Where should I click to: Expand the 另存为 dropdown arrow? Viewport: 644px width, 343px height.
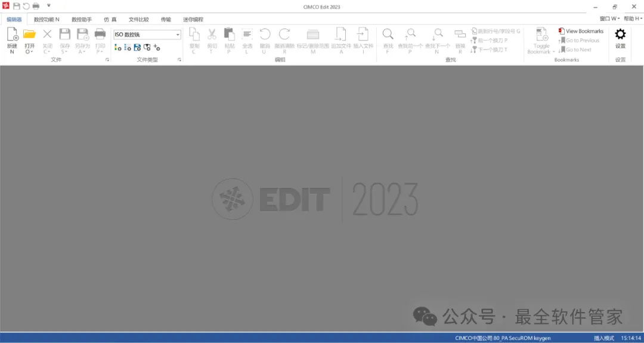point(84,52)
